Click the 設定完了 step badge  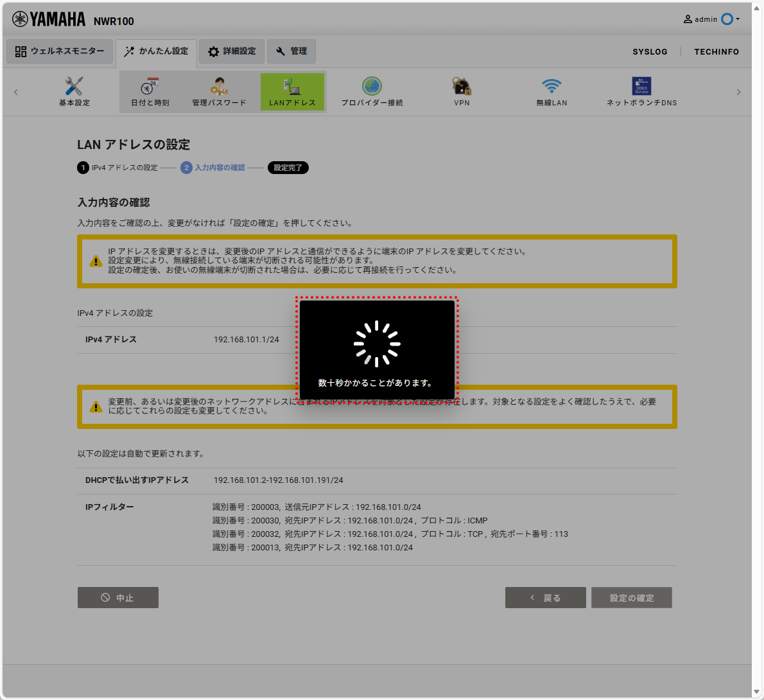pos(288,168)
